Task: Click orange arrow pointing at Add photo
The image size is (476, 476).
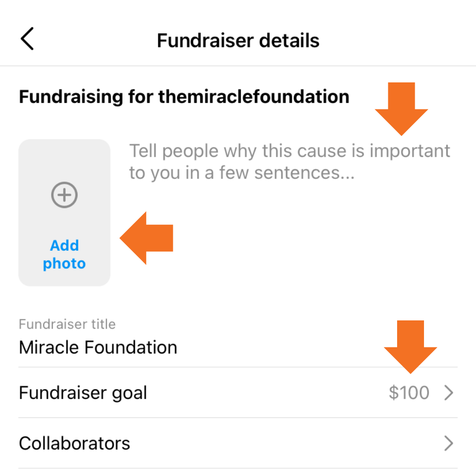Action: pos(147,238)
